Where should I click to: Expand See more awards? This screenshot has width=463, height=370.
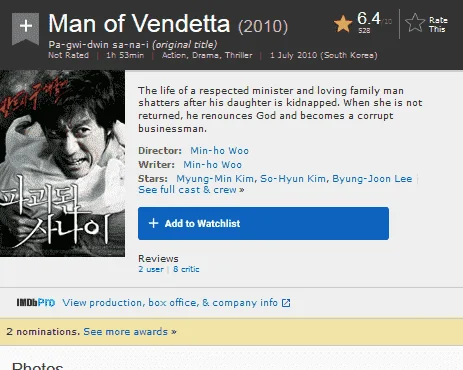click(x=130, y=332)
